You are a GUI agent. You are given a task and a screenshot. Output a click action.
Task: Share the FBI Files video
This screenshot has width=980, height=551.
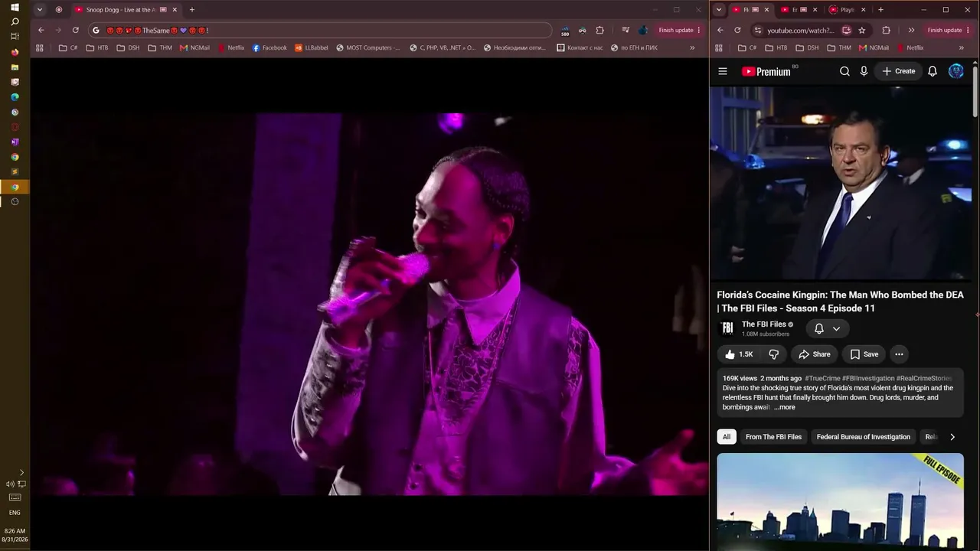pyautogui.click(x=815, y=354)
